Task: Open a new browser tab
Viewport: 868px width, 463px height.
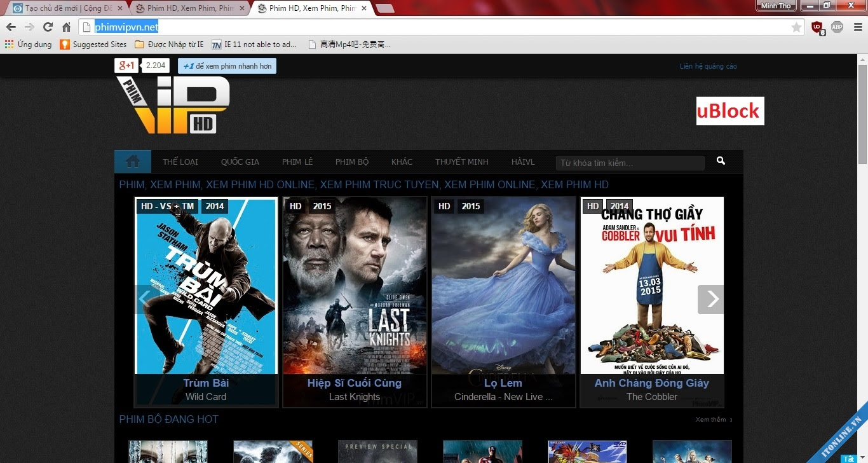Action: coord(384,8)
